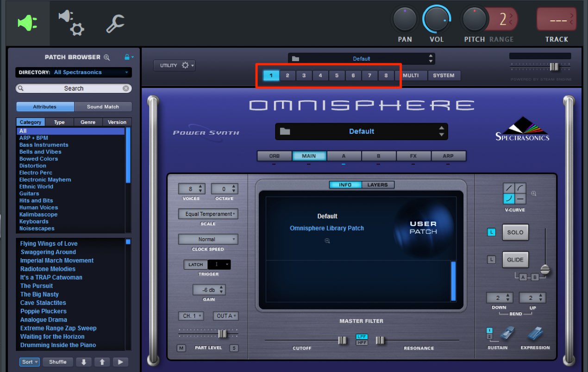Open the plugin editor view

click(27, 23)
